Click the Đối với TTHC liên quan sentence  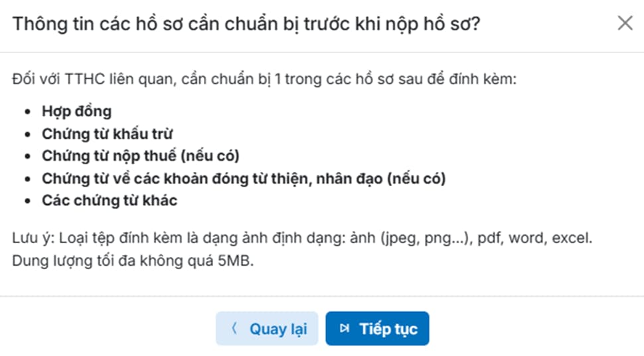coord(264,80)
